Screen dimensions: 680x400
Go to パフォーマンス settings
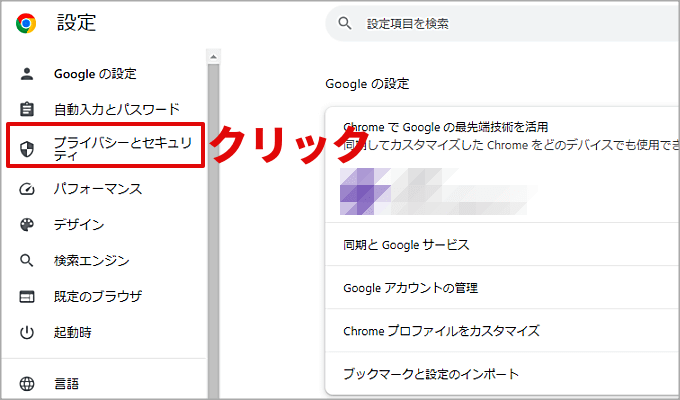[98, 189]
